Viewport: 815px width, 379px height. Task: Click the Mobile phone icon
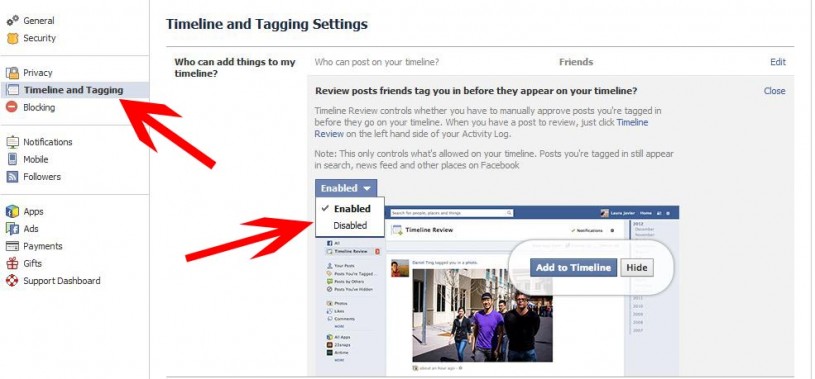pos(12,160)
